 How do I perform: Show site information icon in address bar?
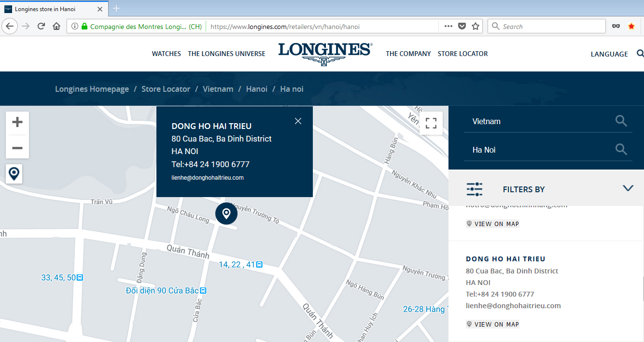(75, 27)
